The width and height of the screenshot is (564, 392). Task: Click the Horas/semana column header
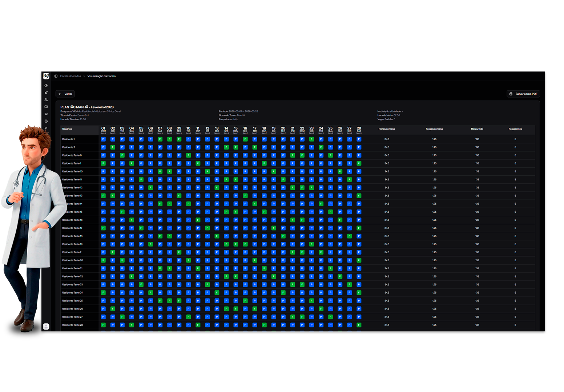click(x=387, y=129)
